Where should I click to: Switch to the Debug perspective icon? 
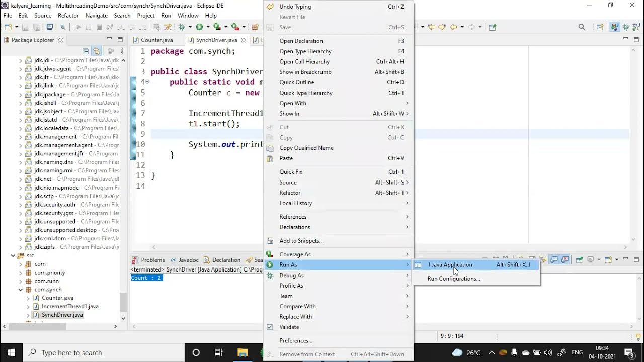coord(625,27)
